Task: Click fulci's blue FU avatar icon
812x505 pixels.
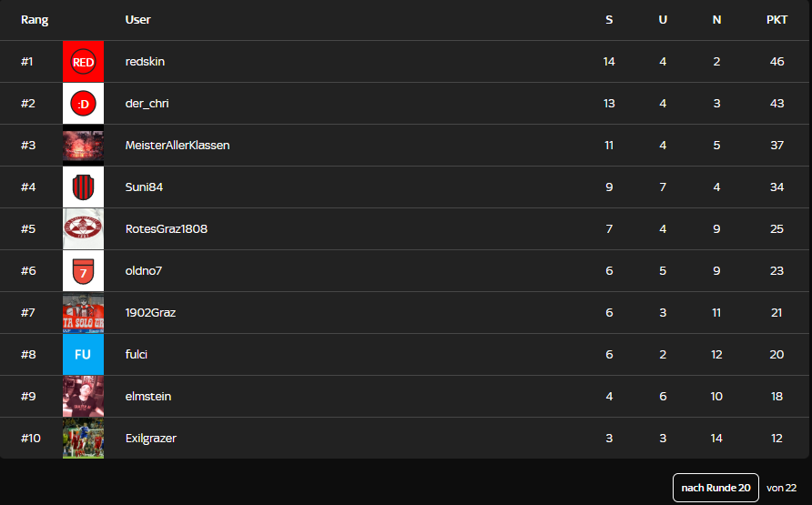Action: 83,355
